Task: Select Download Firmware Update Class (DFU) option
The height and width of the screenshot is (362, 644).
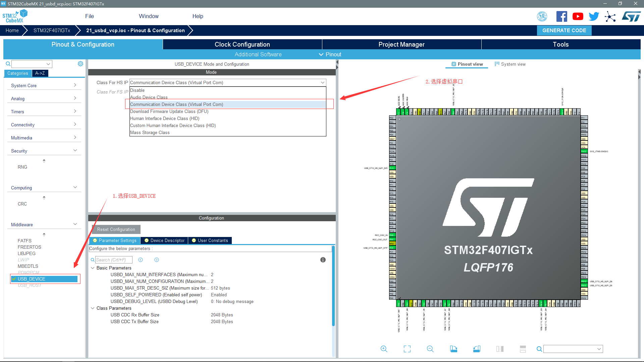Action: [x=228, y=111]
